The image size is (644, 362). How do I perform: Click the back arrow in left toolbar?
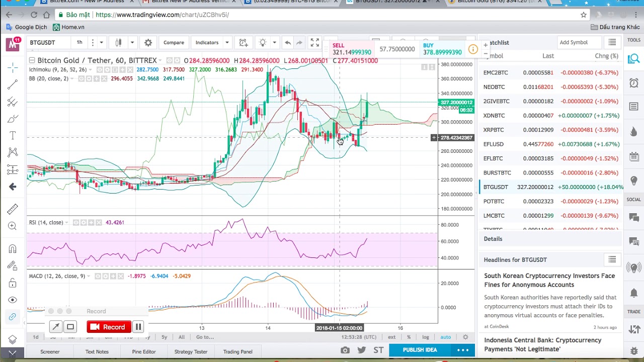coord(13,187)
